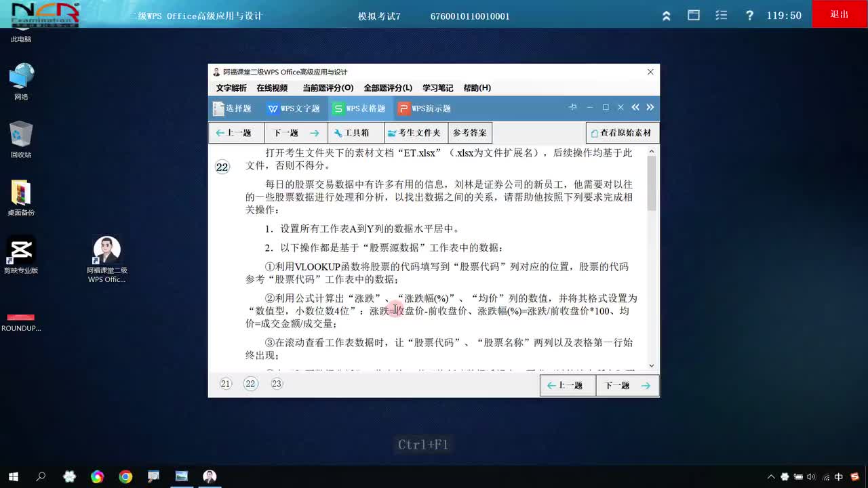
Task: Select the 回收站 recycle bin icon
Action: click(x=21, y=140)
